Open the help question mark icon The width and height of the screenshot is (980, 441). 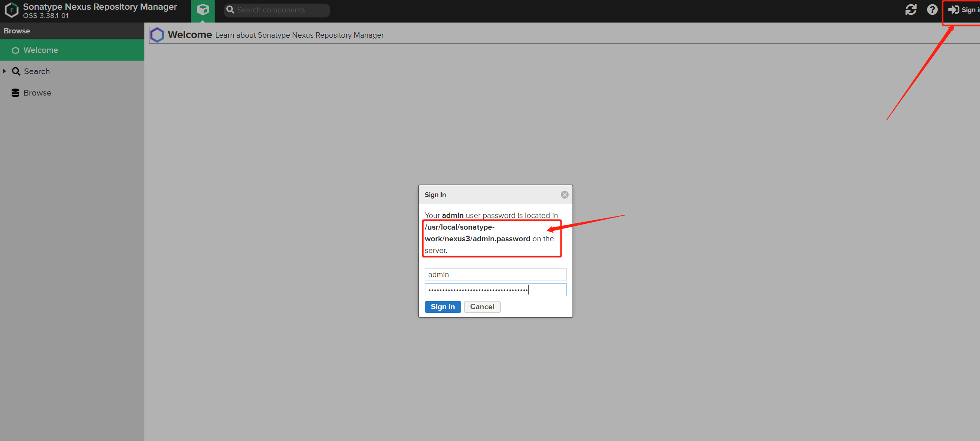coord(932,10)
